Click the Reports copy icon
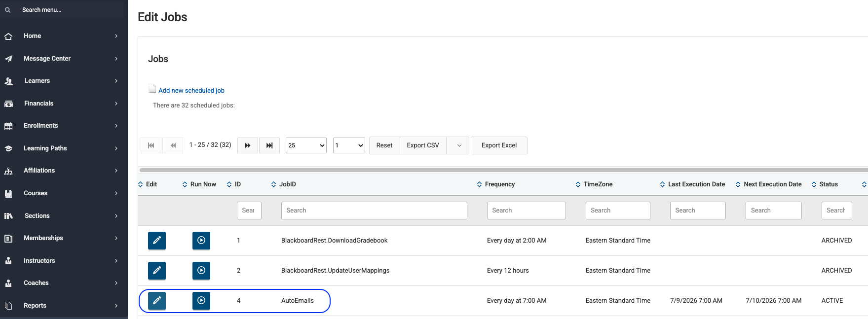868x319 pixels. 8,306
